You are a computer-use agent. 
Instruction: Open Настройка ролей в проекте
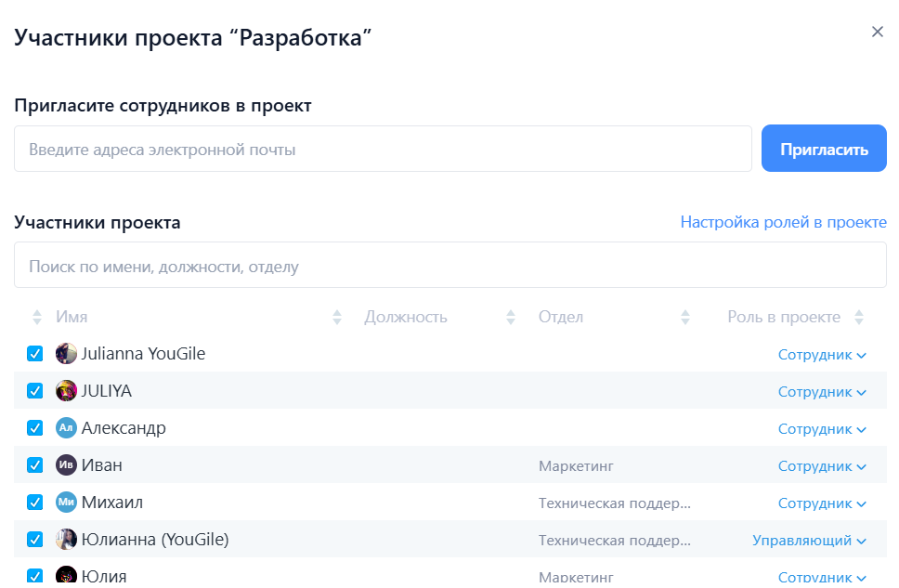[x=785, y=222]
